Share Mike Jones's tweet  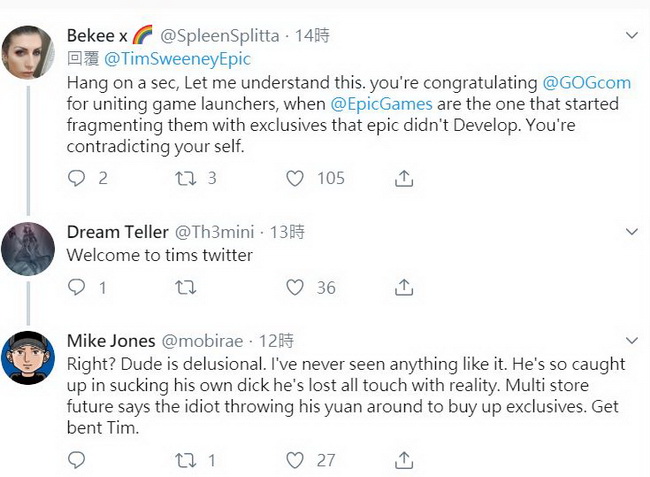(x=404, y=460)
